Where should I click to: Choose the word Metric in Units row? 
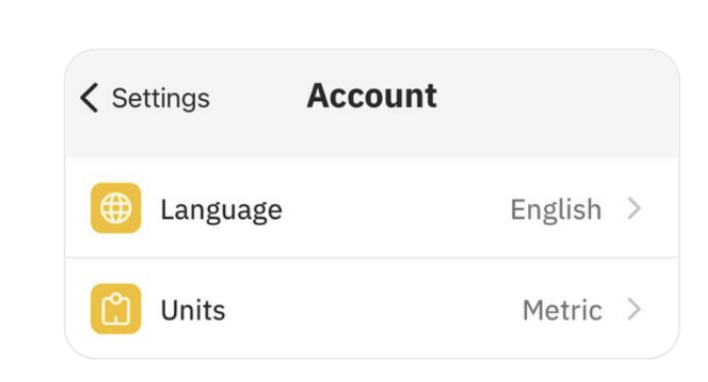point(563,311)
